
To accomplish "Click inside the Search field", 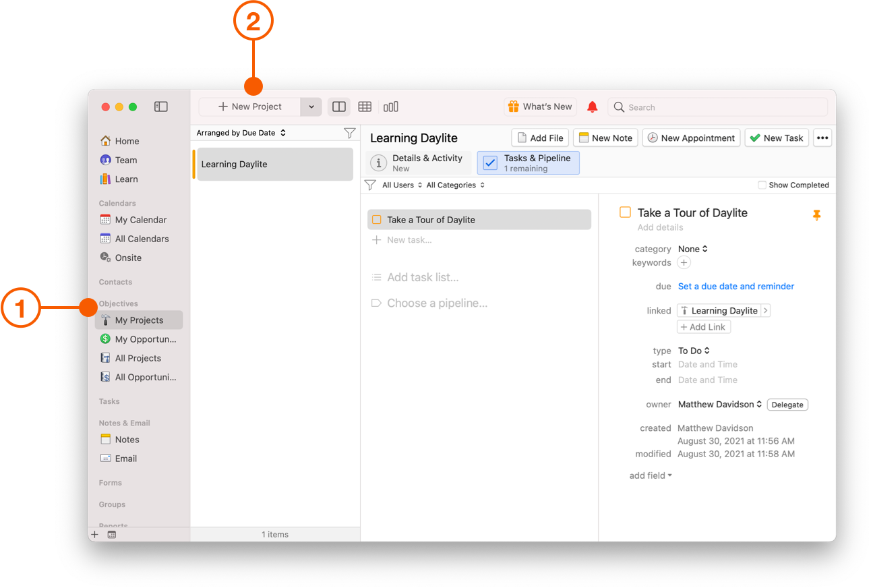I will click(x=718, y=107).
